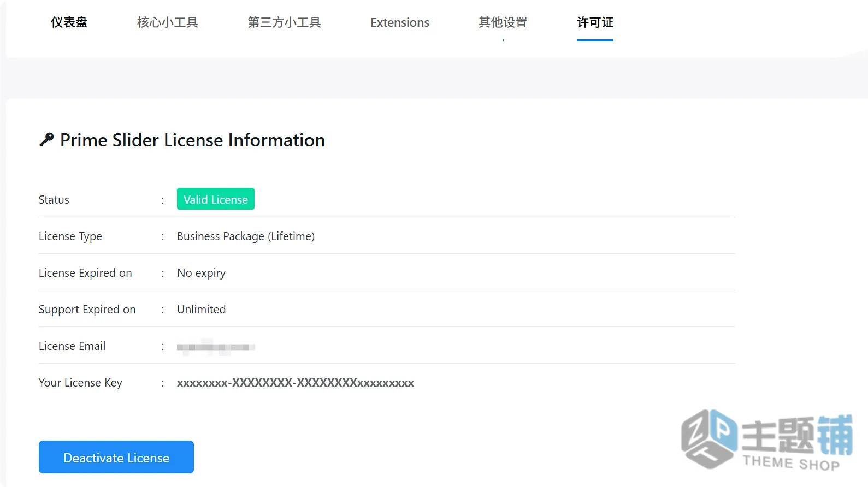Go to the 其他设置 tab

click(503, 22)
